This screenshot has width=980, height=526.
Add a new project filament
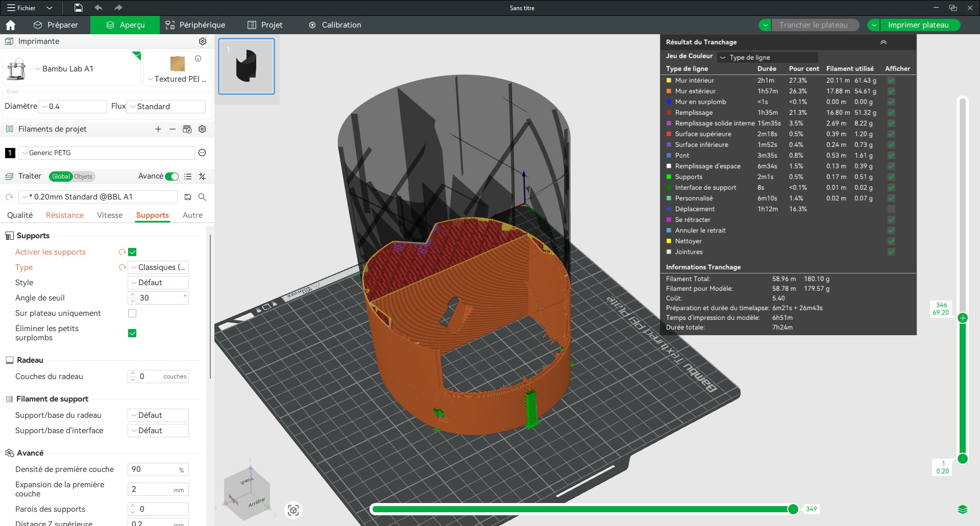tap(158, 129)
